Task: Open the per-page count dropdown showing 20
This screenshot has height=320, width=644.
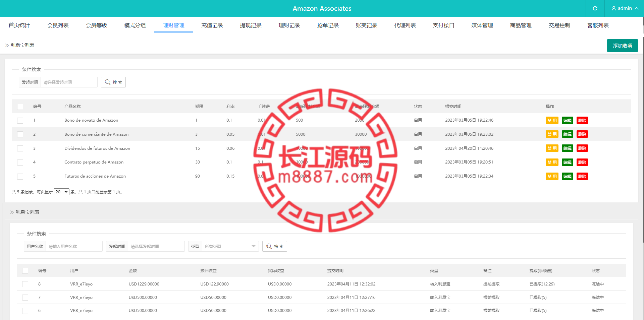Action: tap(61, 192)
